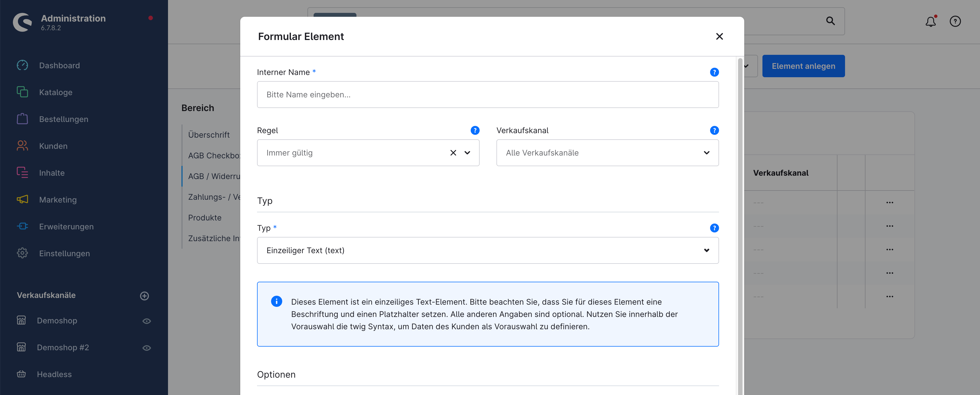Image resolution: width=980 pixels, height=395 pixels.
Task: Open the notification bell
Action: pos(930,21)
